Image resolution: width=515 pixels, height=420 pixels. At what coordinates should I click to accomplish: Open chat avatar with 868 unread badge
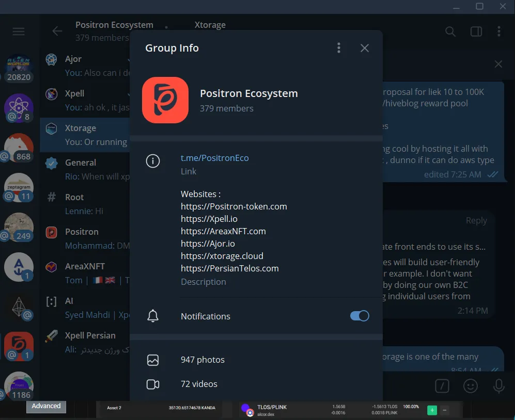(19, 148)
